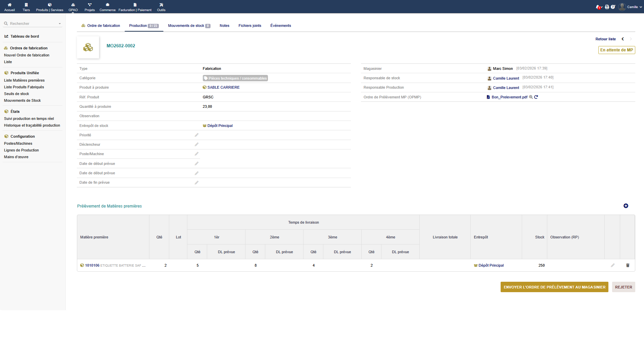The height and width of the screenshot is (362, 644).
Task: Click the print icon in top bar
Action: pos(607,7)
